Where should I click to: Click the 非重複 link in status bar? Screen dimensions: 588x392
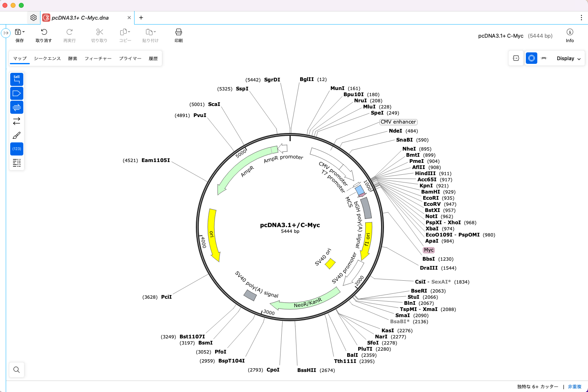click(575, 386)
